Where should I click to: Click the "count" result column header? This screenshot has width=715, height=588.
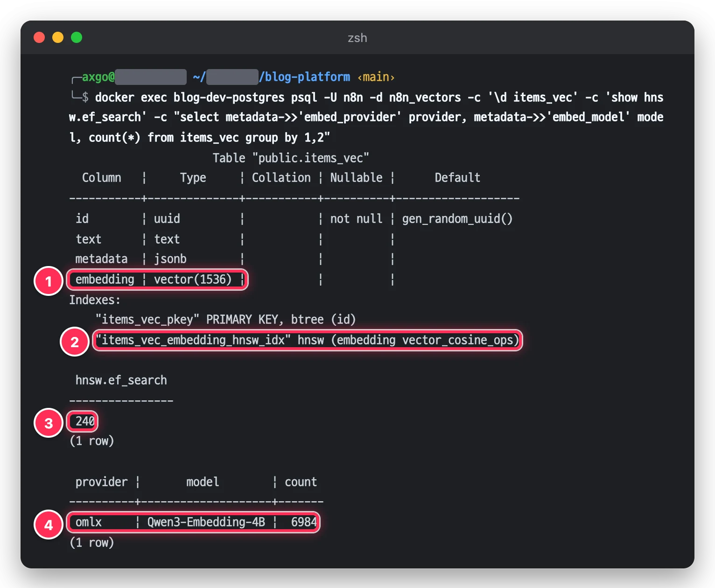pyautogui.click(x=301, y=482)
